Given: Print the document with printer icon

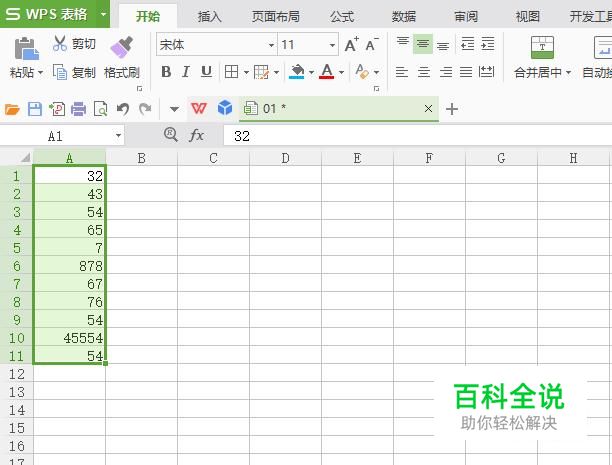Looking at the screenshot, I should pyautogui.click(x=78, y=109).
